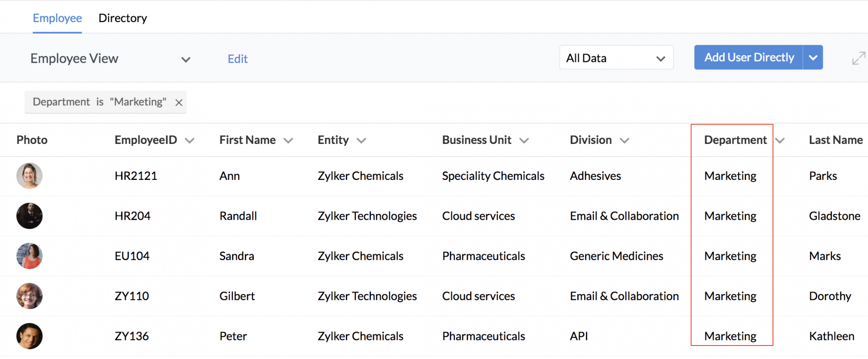Open Peter's profile photo
This screenshot has height=359, width=868.
click(x=30, y=336)
